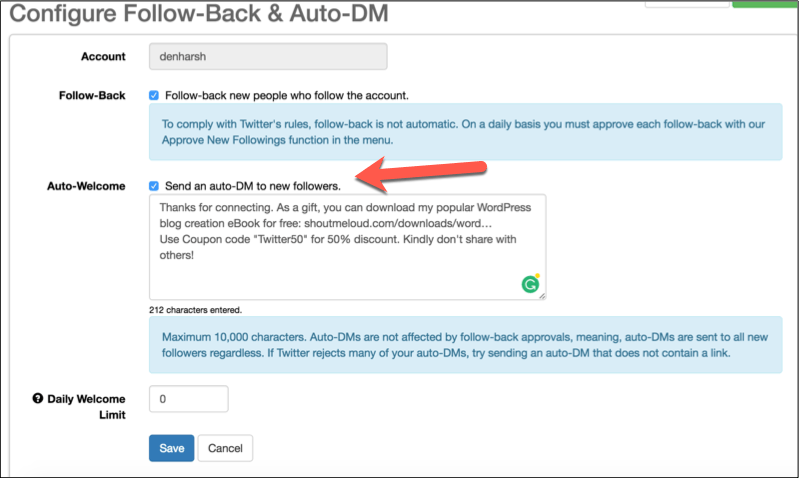Select the Account field showing denharsh
799x478 pixels.
[268, 56]
